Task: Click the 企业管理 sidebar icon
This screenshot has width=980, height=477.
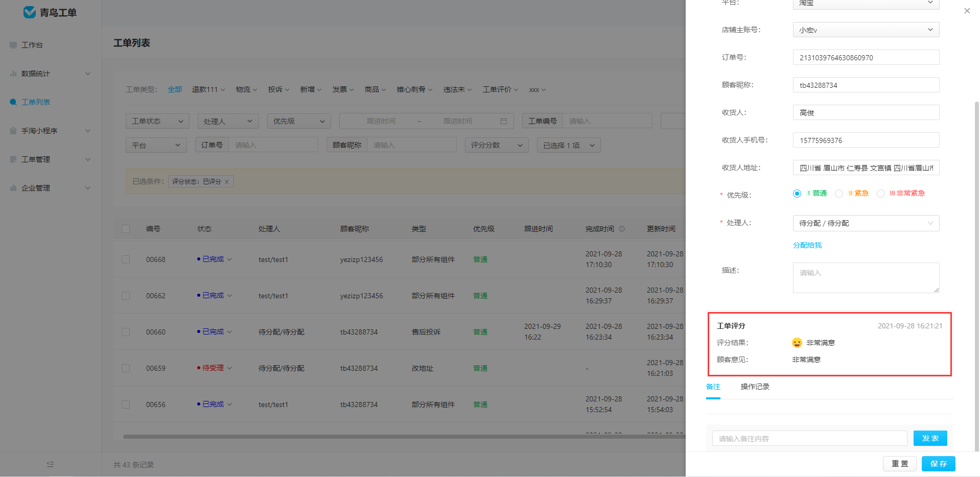Action: point(13,188)
